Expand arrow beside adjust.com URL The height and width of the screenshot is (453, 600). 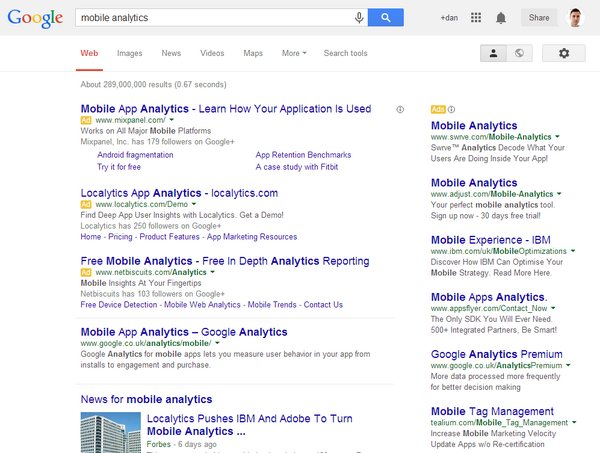click(559, 194)
